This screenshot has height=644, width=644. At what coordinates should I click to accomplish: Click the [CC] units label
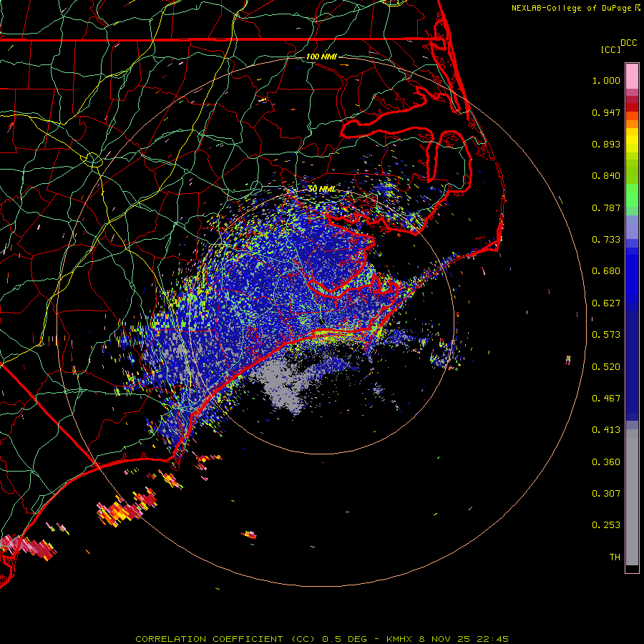coord(610,49)
